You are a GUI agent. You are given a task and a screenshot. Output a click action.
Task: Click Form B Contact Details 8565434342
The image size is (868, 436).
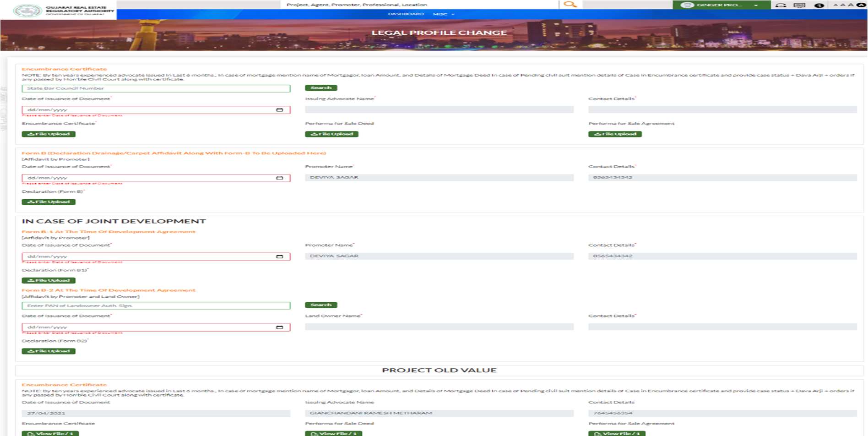point(722,178)
